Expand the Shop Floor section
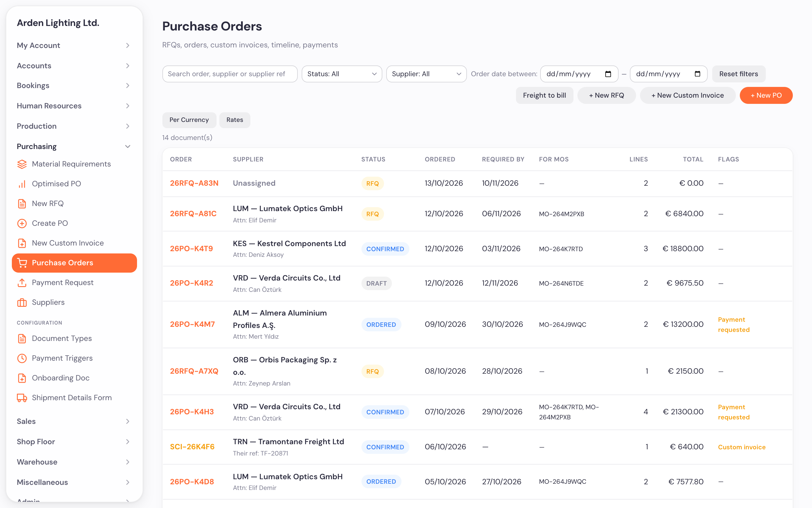This screenshot has width=812, height=508. tap(74, 441)
